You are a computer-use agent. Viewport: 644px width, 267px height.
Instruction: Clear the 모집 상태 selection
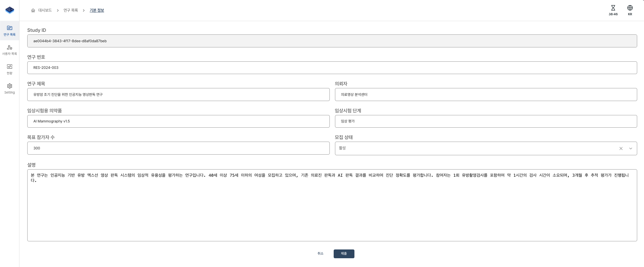click(621, 148)
